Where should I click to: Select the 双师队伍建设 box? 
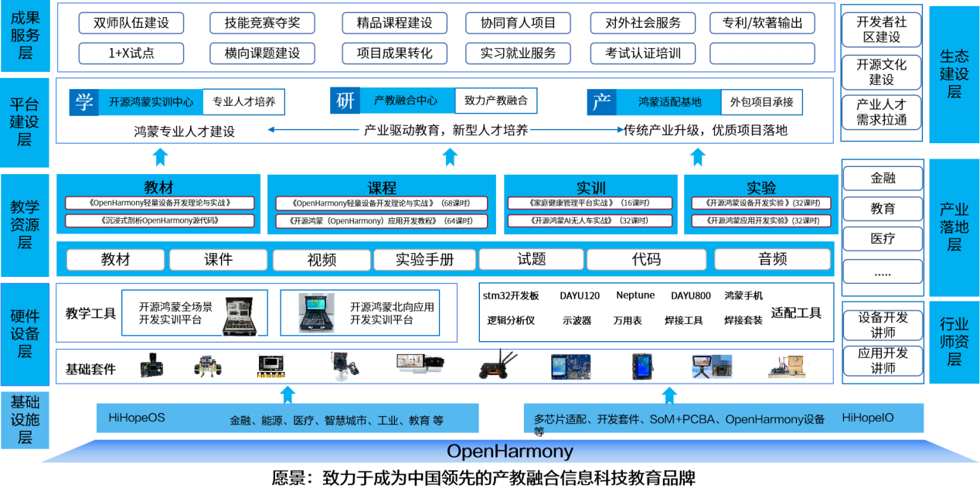pos(131,23)
